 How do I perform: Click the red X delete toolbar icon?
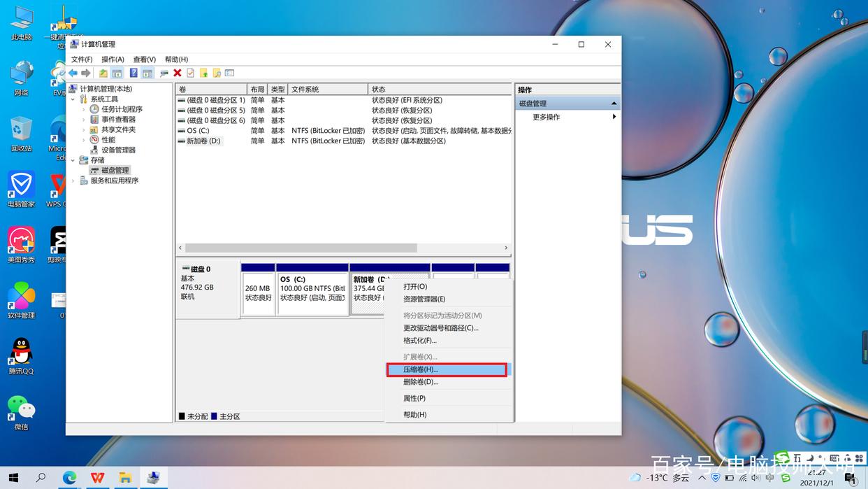pos(178,73)
